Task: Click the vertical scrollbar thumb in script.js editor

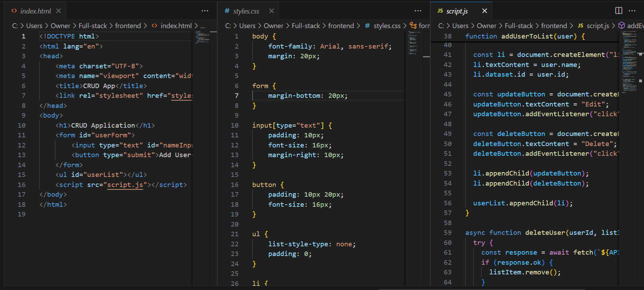Action: [x=641, y=55]
